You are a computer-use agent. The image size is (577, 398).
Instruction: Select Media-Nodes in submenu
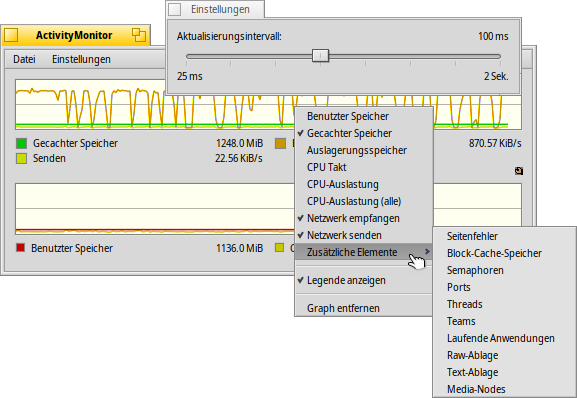504,389
